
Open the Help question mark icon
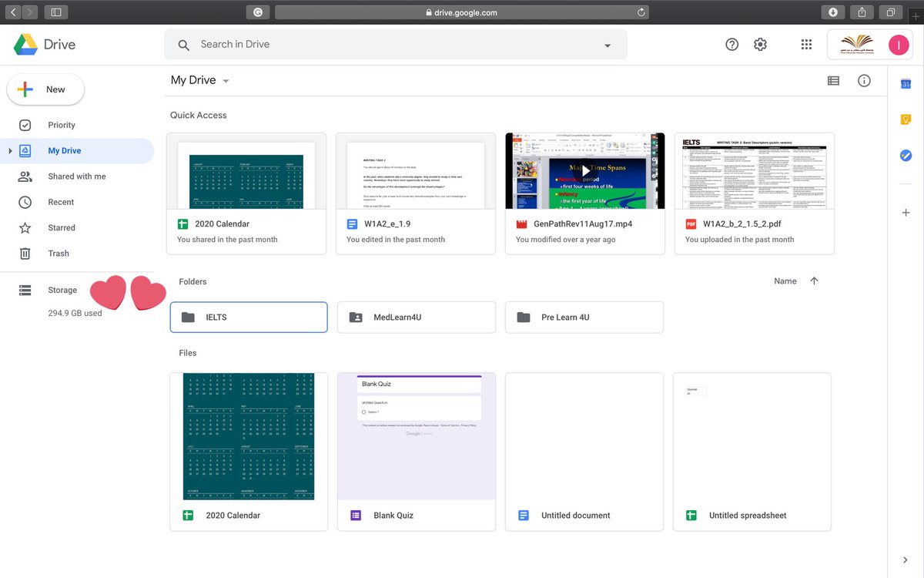click(x=732, y=45)
